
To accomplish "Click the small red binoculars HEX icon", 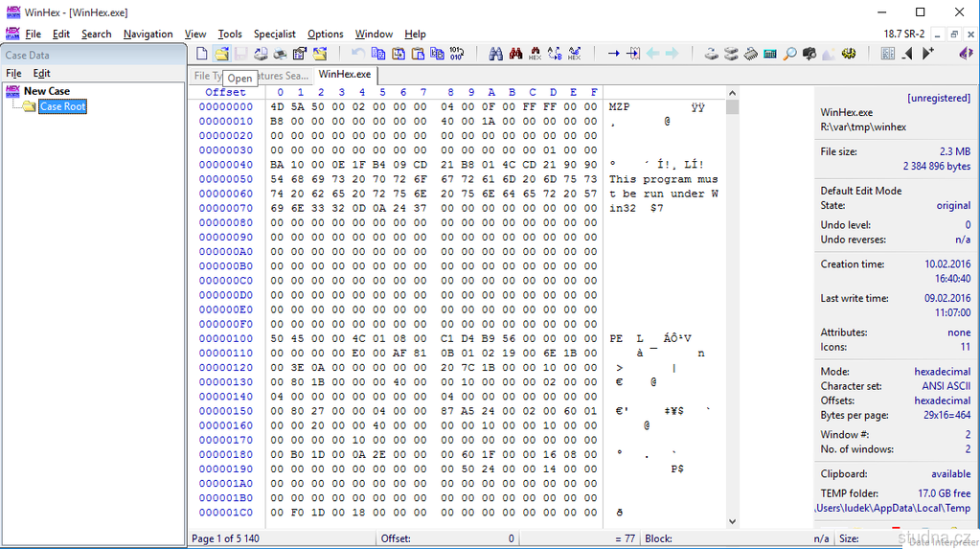I will click(x=535, y=54).
